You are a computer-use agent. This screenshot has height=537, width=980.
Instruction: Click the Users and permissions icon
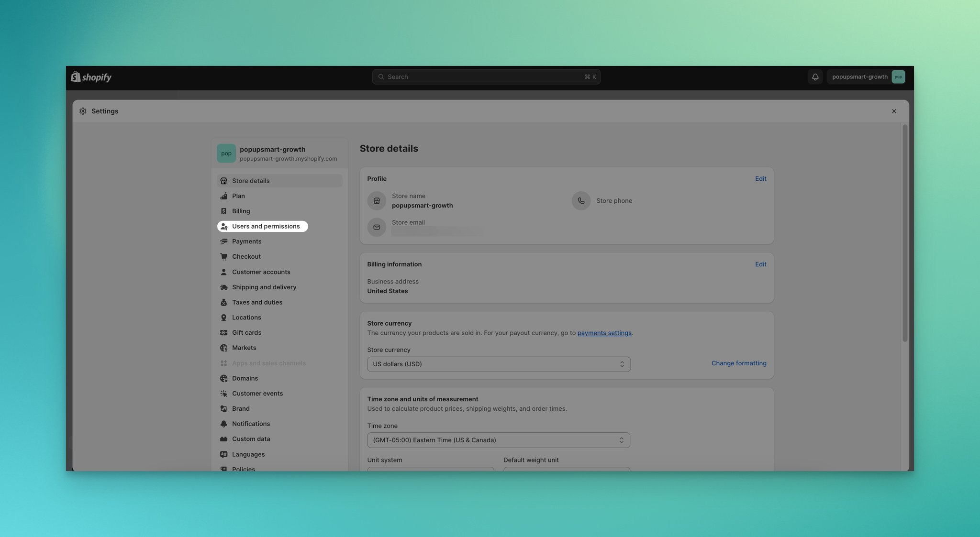click(223, 226)
